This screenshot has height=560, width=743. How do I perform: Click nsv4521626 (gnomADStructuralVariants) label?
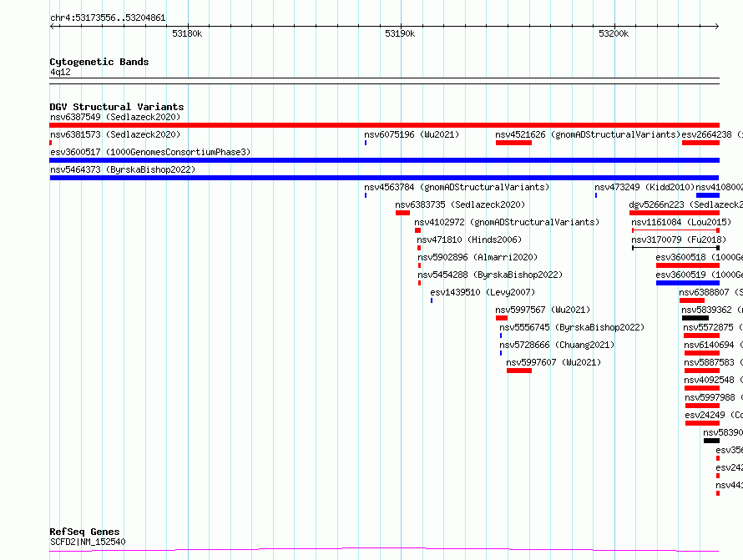pos(588,134)
